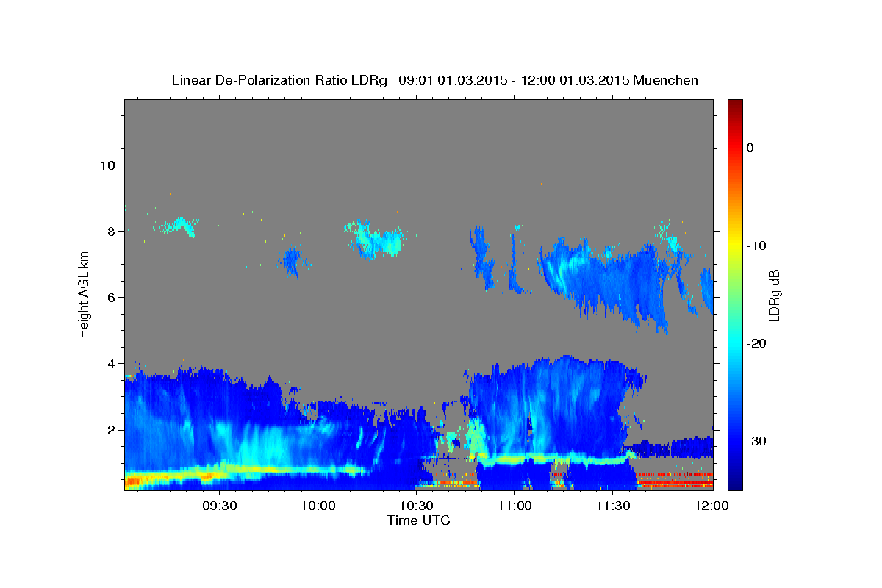Click the 11:30 time tick label
882x588 pixels.
click(612, 506)
